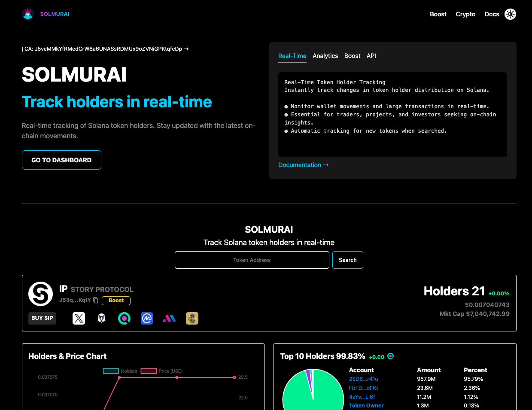Focus the Token Address input field
The width and height of the screenshot is (532, 410).
click(x=252, y=260)
